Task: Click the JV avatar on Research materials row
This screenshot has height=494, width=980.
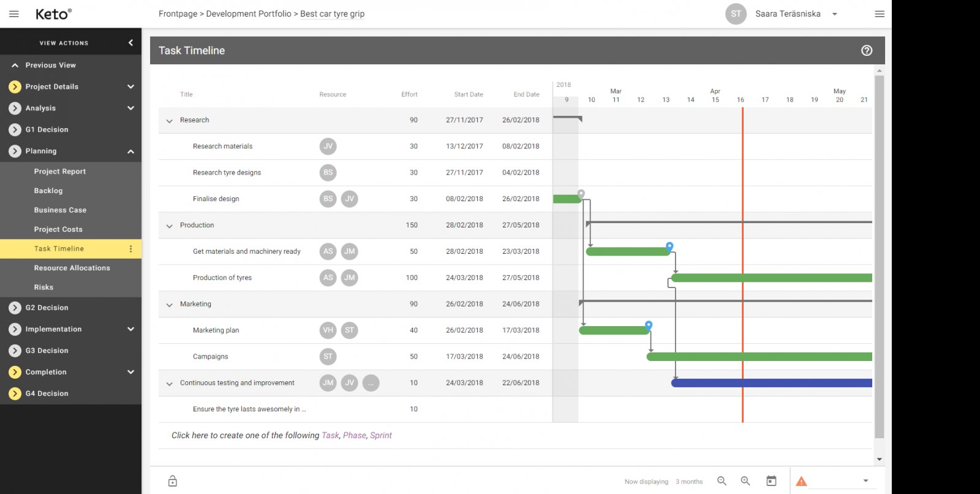Action: click(328, 146)
